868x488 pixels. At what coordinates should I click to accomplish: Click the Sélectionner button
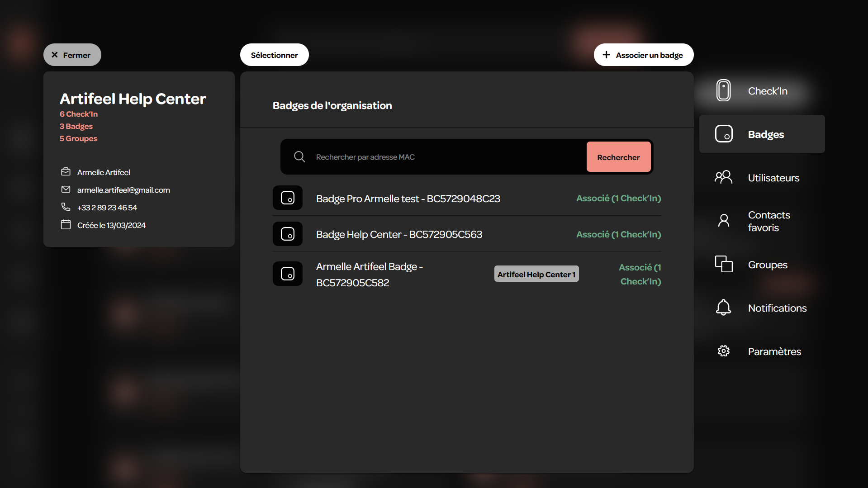[275, 55]
